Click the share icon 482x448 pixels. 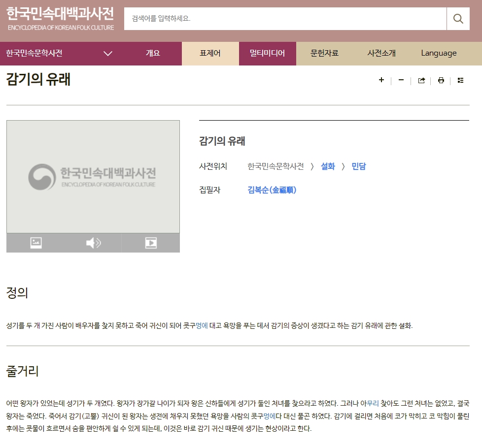coord(421,81)
